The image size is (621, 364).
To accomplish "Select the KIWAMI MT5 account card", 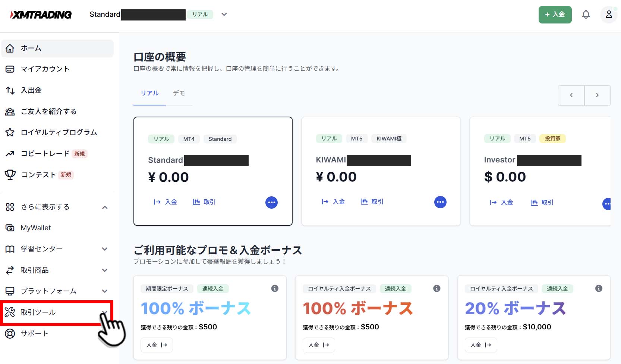I will point(381,171).
